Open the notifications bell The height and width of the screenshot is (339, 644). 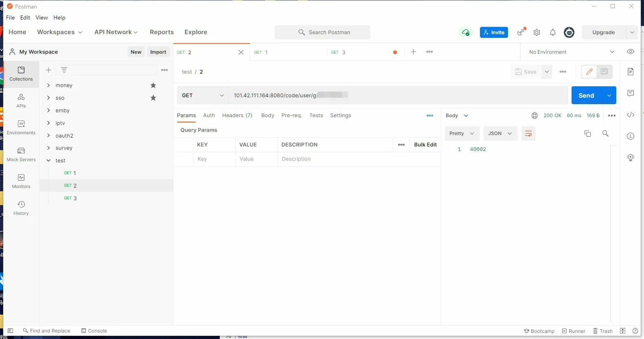(x=552, y=33)
